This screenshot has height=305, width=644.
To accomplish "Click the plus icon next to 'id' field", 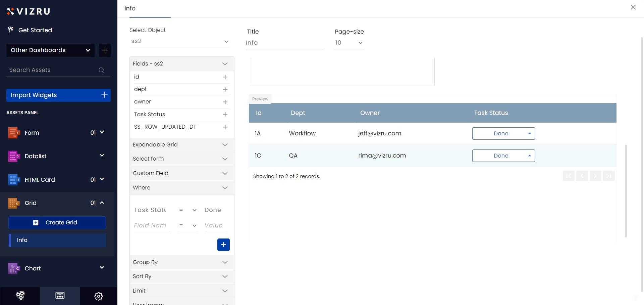I will pyautogui.click(x=225, y=77).
